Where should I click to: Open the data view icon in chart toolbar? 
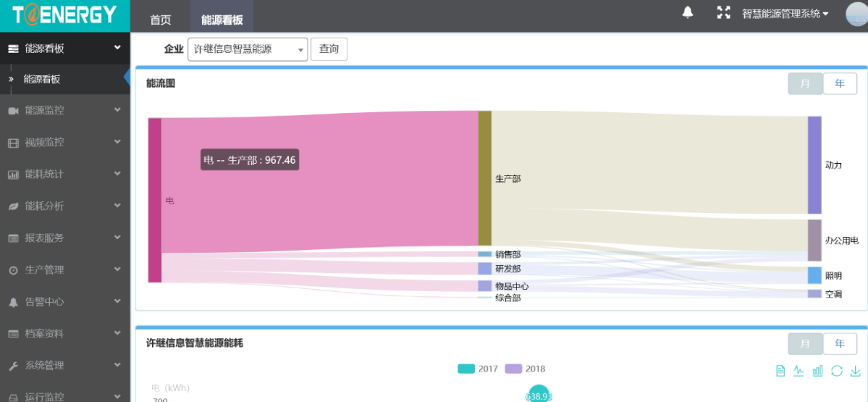[x=780, y=371]
